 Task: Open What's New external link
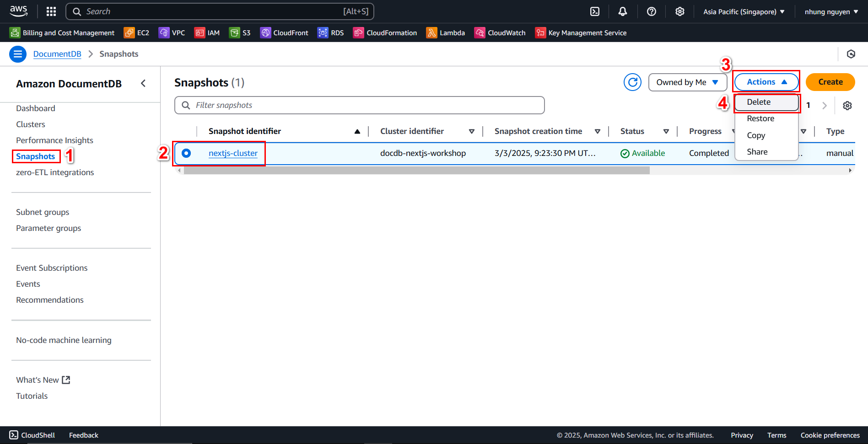(43, 380)
